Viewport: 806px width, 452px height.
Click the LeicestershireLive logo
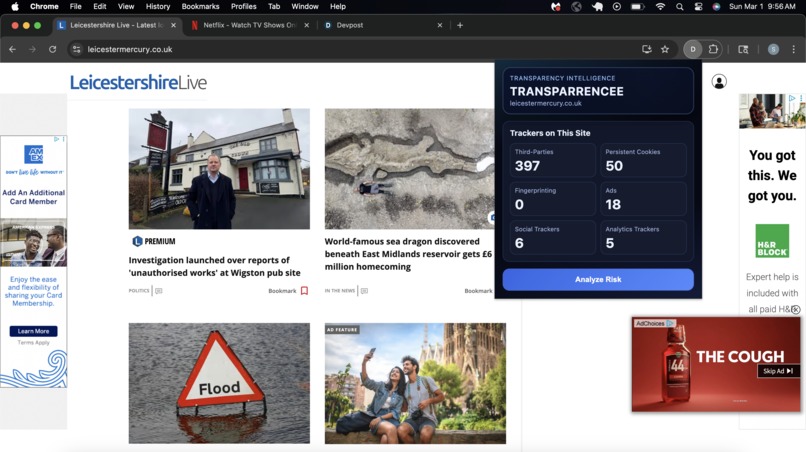point(138,82)
